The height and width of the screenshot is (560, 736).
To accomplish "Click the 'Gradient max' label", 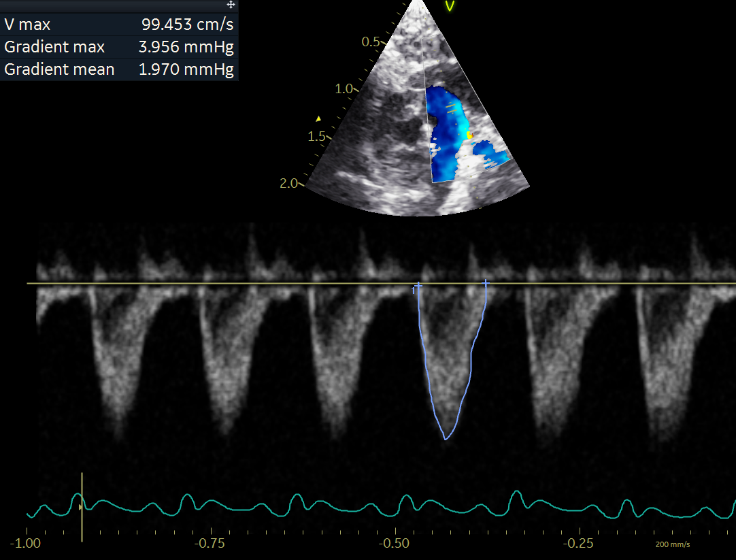I will pos(54,47).
